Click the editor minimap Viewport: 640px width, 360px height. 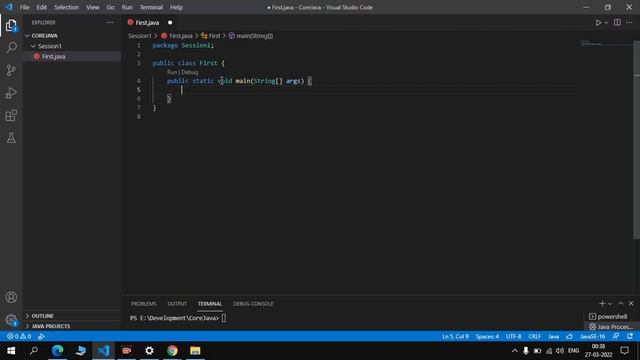click(607, 44)
